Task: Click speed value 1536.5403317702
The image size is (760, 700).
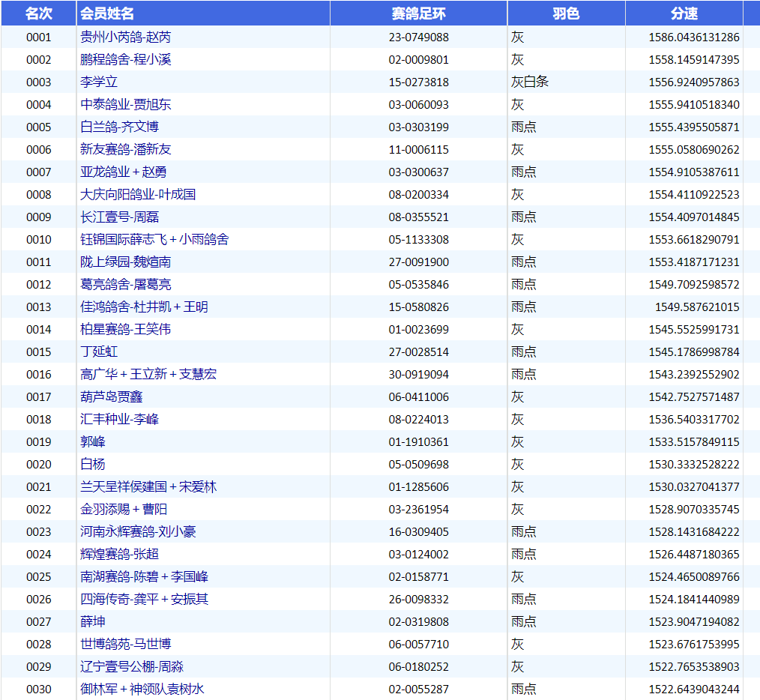Action: tap(694, 419)
